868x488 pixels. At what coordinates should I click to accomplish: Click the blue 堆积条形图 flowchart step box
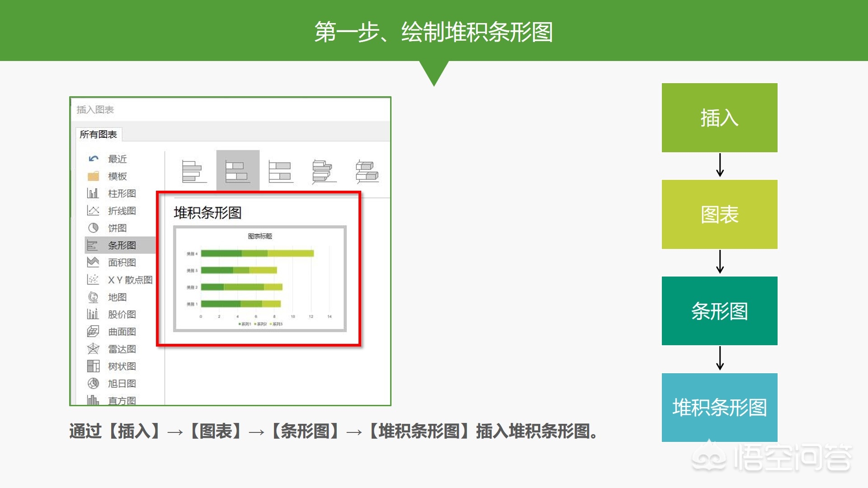click(x=719, y=408)
